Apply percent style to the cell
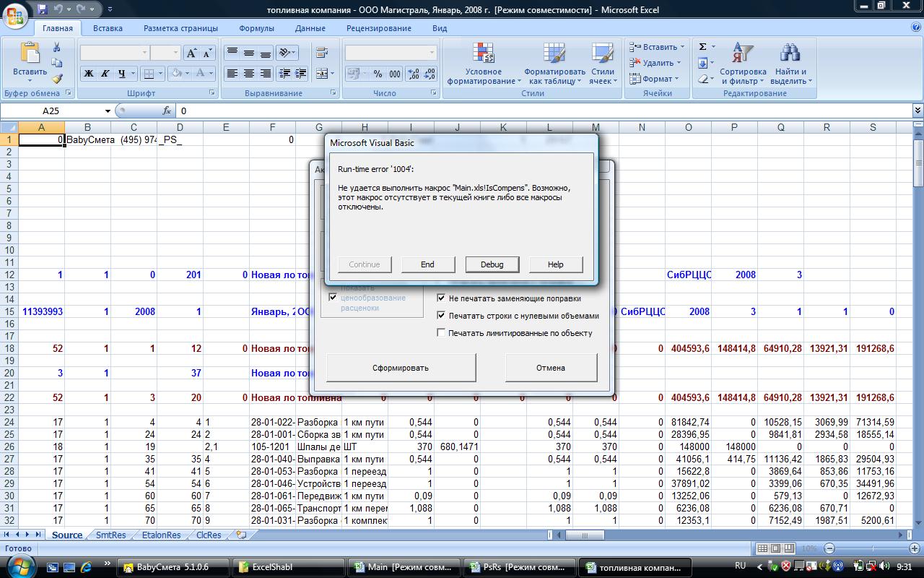The width and height of the screenshot is (924, 578). (x=378, y=74)
